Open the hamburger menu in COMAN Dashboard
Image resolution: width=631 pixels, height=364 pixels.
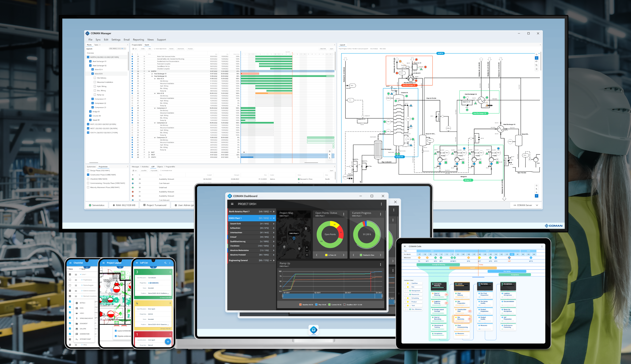click(232, 204)
